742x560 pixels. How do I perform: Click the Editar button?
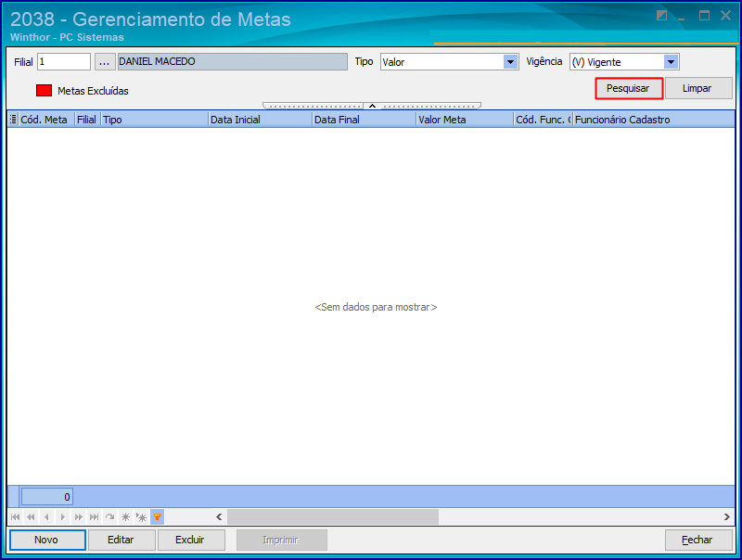pos(122,541)
